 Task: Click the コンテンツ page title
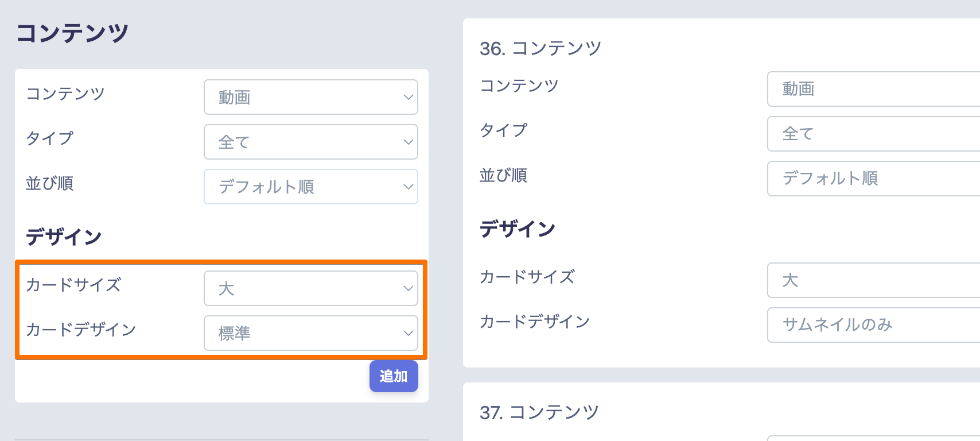pos(72,33)
